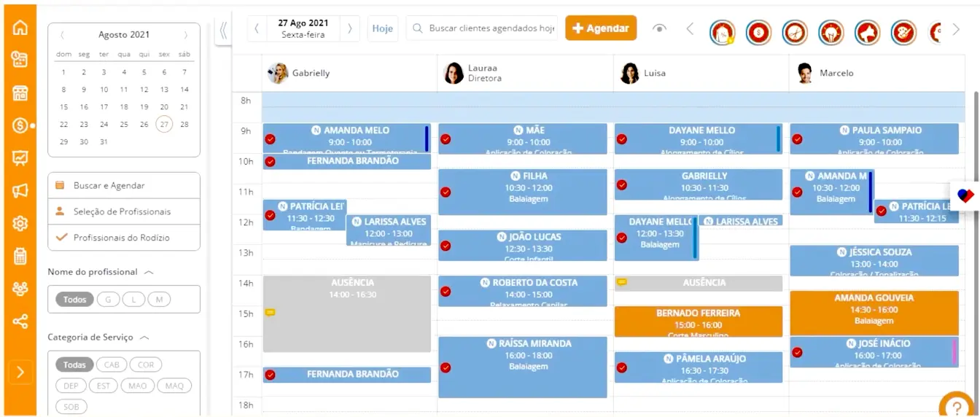Screen dimensions: 980x417
Task: Open the lightbulb story circle
Action: tap(831, 31)
